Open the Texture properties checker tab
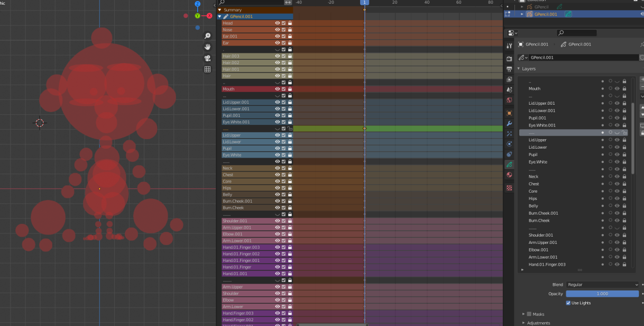This screenshot has height=326, width=644. tap(509, 188)
